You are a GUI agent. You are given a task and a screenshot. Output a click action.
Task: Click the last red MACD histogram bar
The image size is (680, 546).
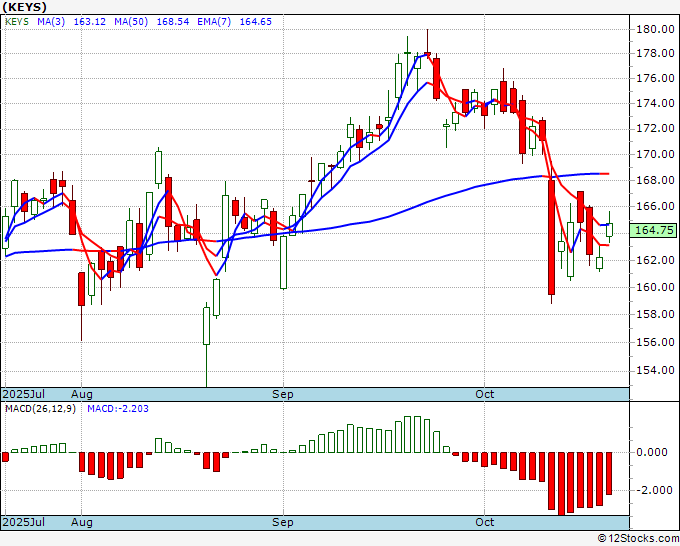(609, 474)
